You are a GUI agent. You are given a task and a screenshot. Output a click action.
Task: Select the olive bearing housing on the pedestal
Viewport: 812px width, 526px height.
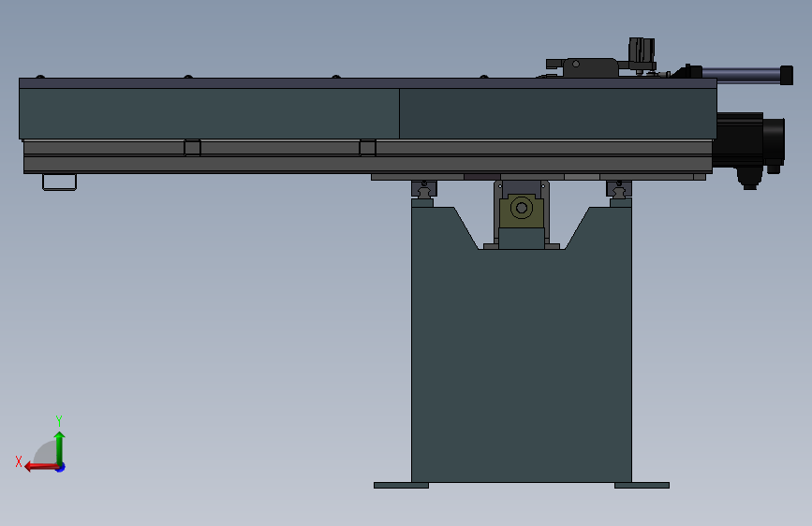[x=522, y=211]
